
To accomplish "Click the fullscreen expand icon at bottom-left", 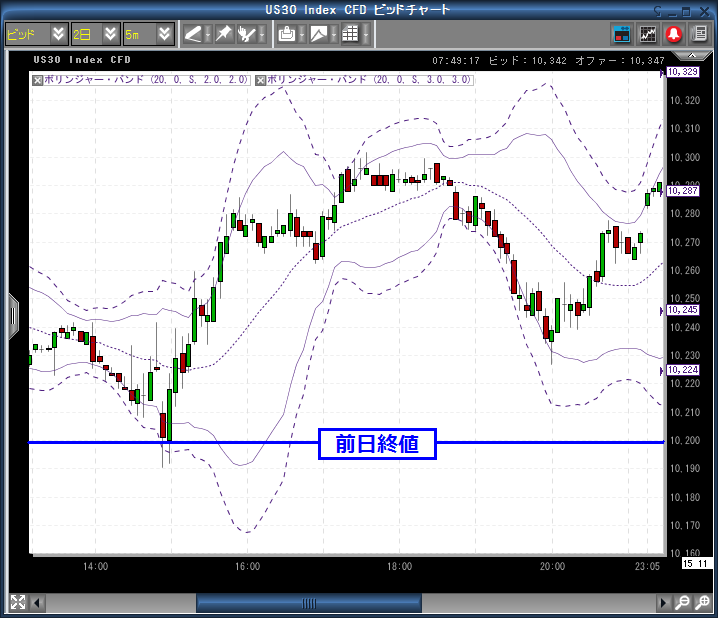I will [x=17, y=602].
